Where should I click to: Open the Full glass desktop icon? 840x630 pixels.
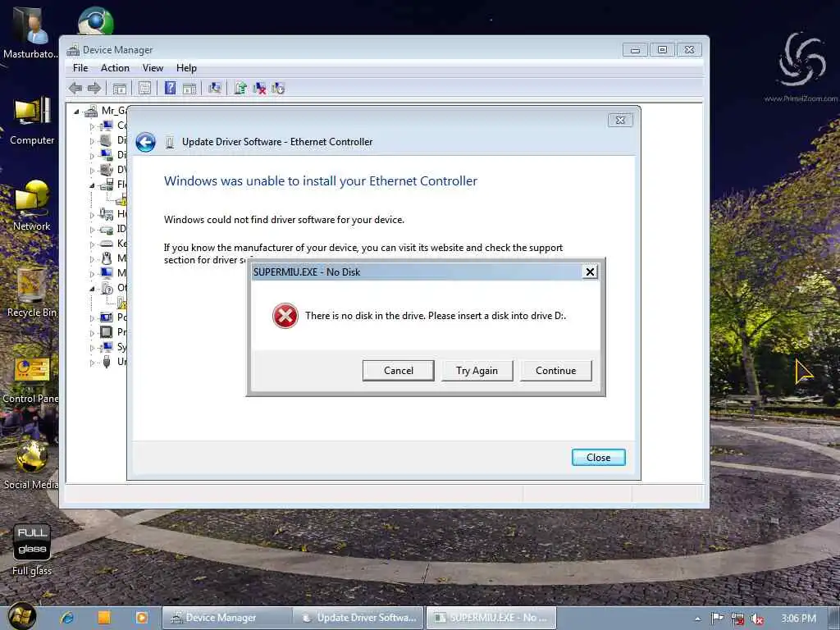(32, 550)
